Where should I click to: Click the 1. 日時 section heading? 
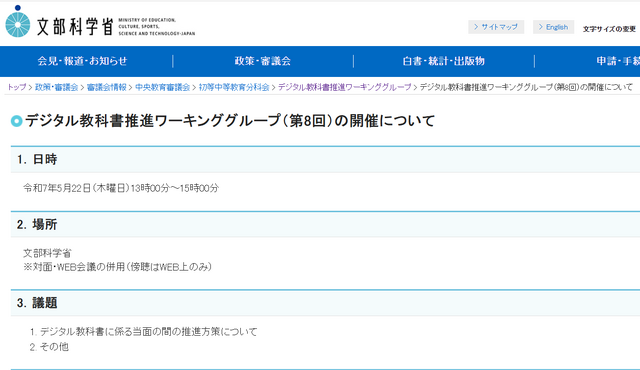(x=37, y=160)
